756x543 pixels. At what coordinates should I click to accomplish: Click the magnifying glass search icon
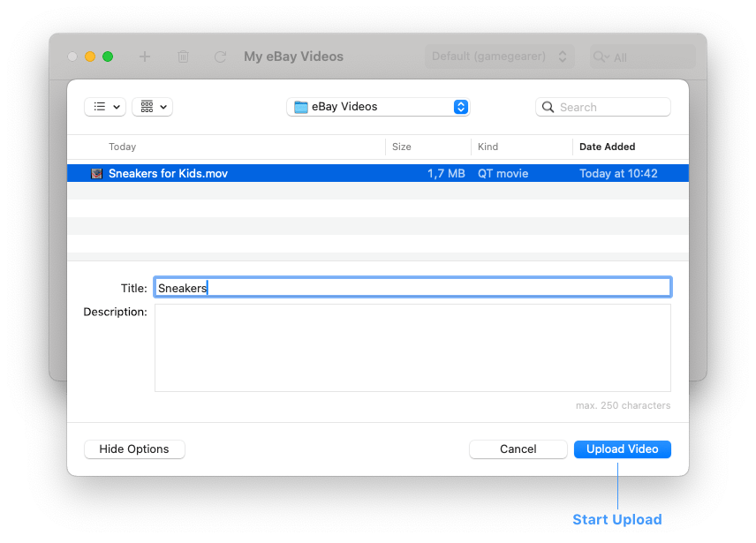pyautogui.click(x=548, y=107)
